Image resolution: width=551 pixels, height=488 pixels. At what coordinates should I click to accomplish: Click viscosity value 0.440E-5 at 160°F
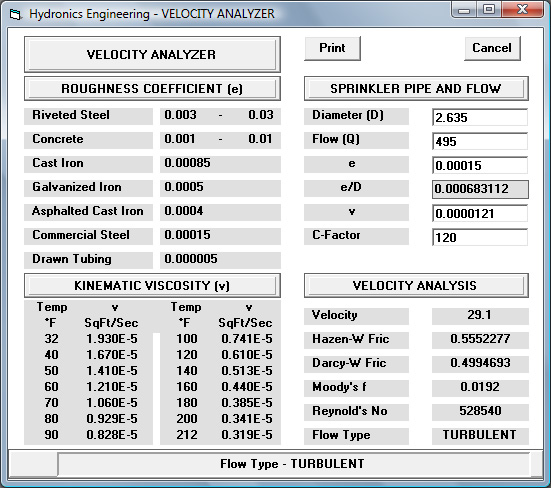click(x=247, y=386)
